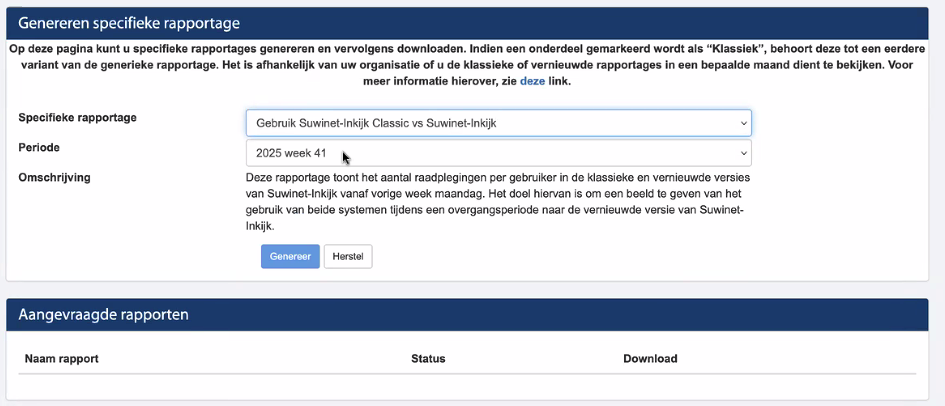
Task: Click the Omschrijving label
Action: [x=55, y=177]
